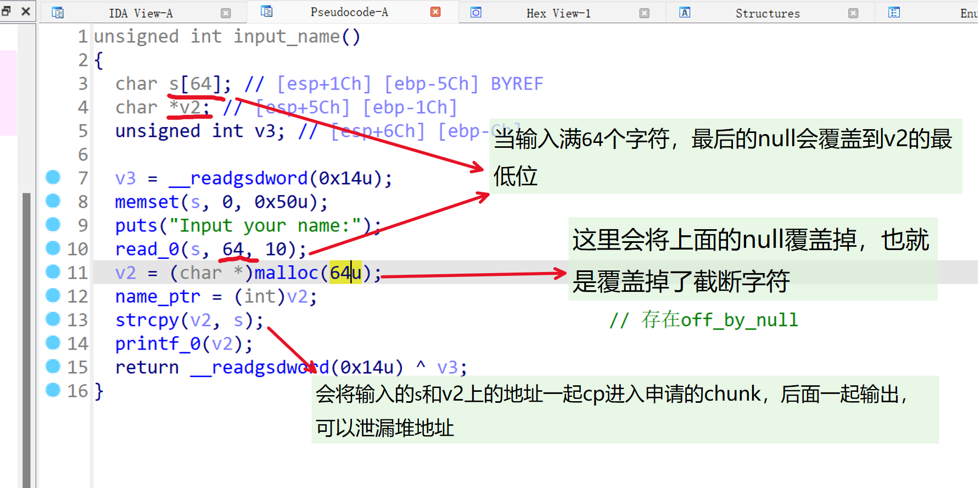Toggle breakpoint dot on line 15
This screenshot has height=488, width=980.
click(x=53, y=366)
